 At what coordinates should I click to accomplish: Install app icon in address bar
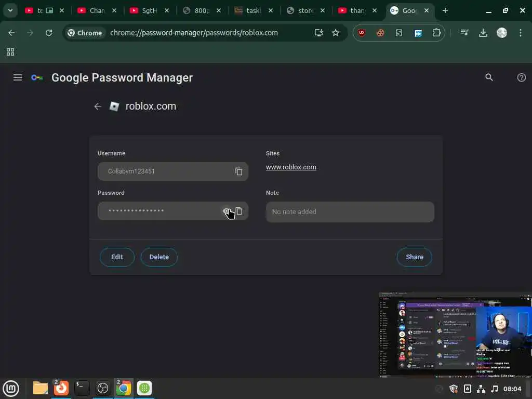coord(318,33)
